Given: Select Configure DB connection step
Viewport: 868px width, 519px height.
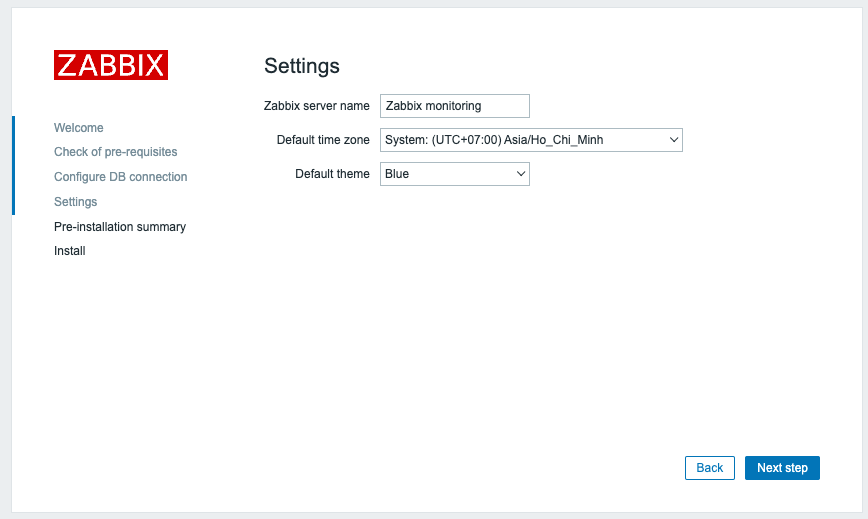Looking at the screenshot, I should (121, 177).
